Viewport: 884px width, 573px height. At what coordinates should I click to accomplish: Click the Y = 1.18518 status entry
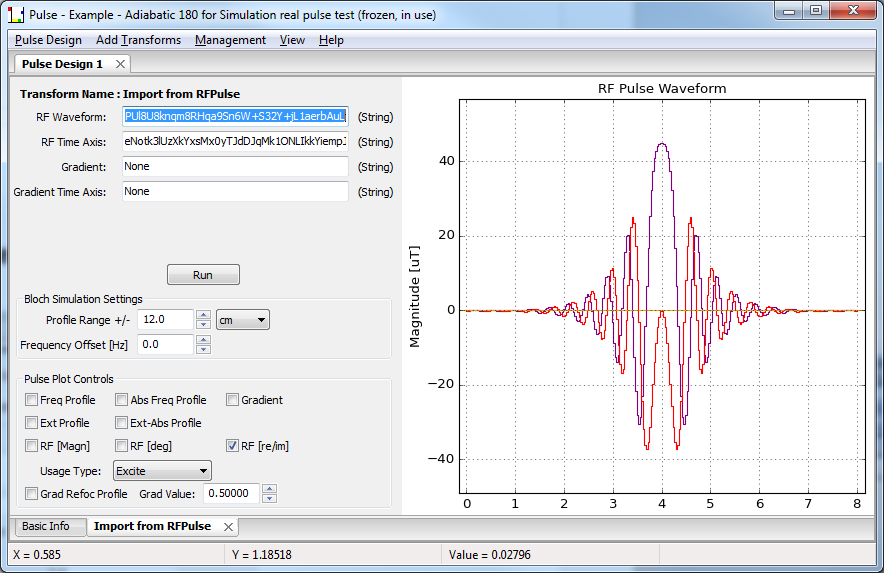(262, 555)
